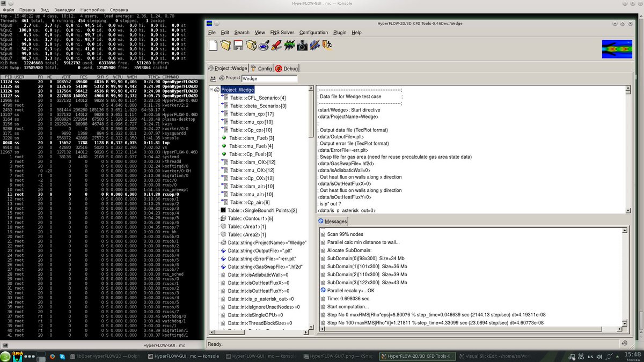Switch to the Debug tab
644x362 pixels.
pos(288,68)
